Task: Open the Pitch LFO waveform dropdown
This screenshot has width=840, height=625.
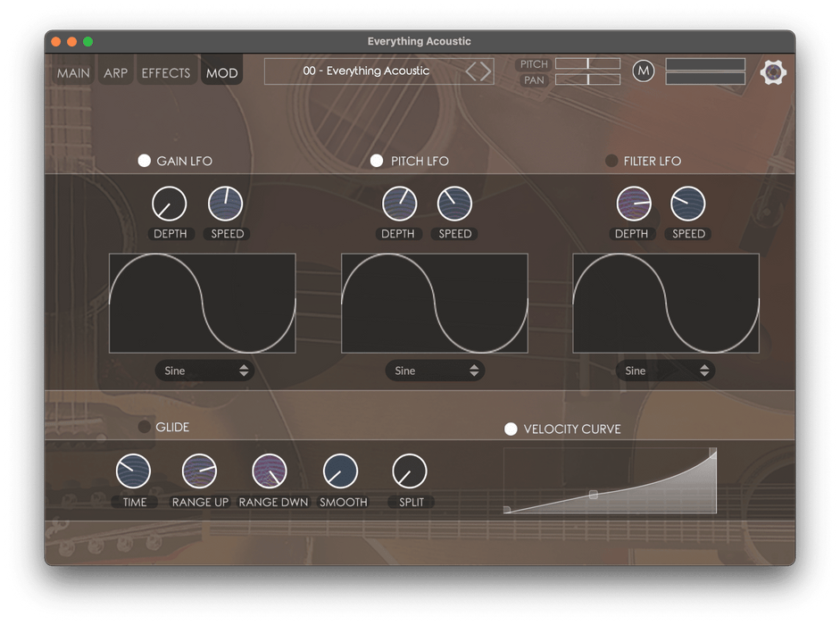Action: pos(436,371)
